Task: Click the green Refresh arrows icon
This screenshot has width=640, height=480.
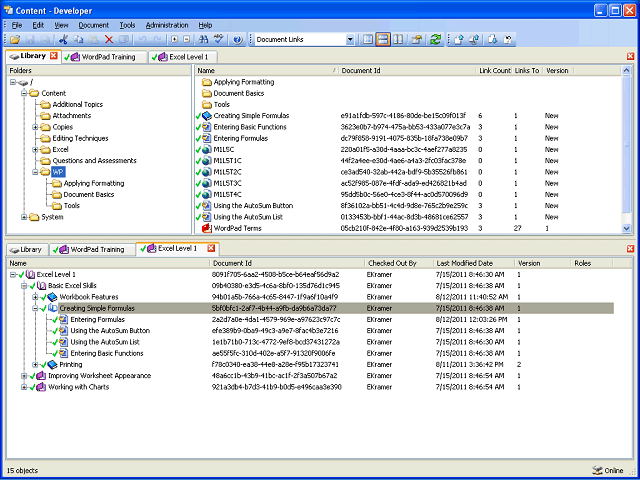Action: (x=436, y=40)
